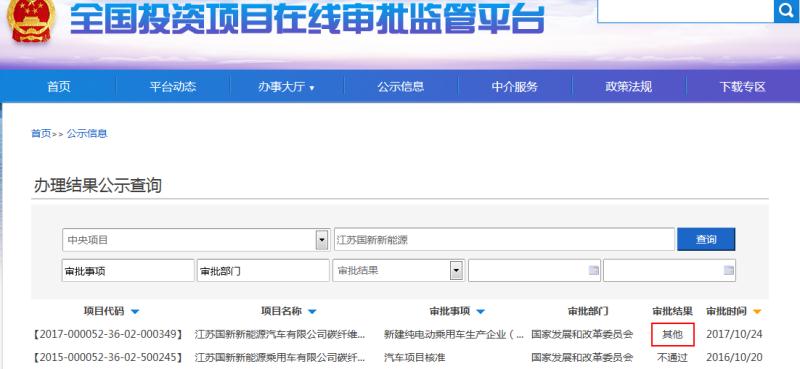Click the 其他 approval result
This screenshot has height=369, width=800.
pos(672,335)
